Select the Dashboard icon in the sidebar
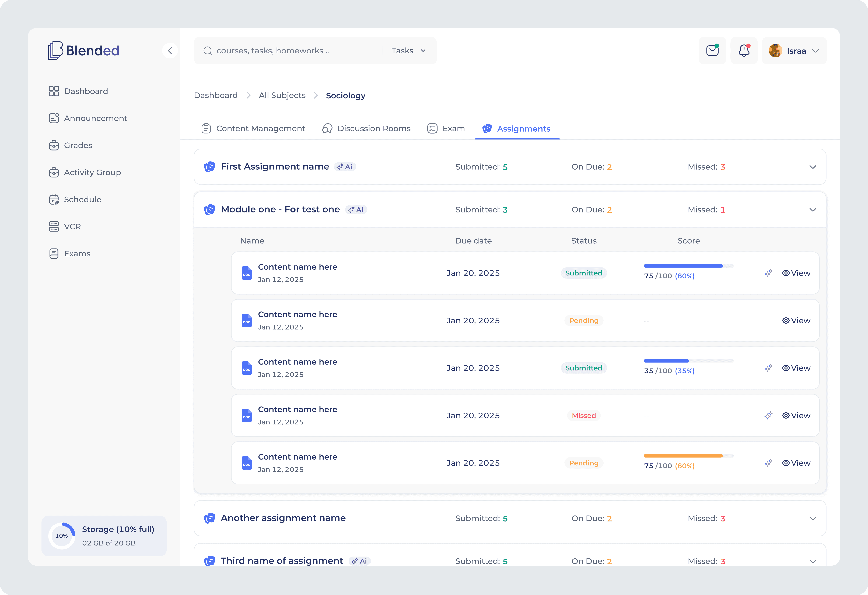 pyautogui.click(x=54, y=91)
